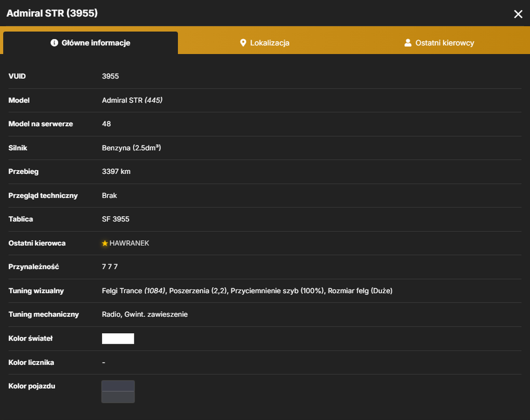Image resolution: width=530 pixels, height=420 pixels.
Task: Close the Admiral STR vehicle dialog
Action: coord(518,14)
